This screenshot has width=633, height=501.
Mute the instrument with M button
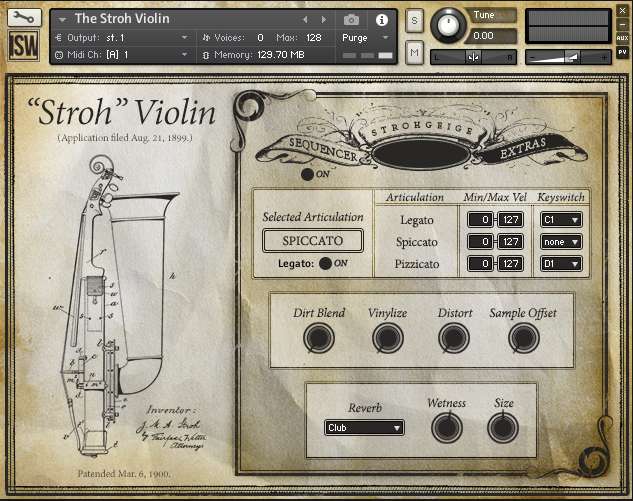(414, 52)
